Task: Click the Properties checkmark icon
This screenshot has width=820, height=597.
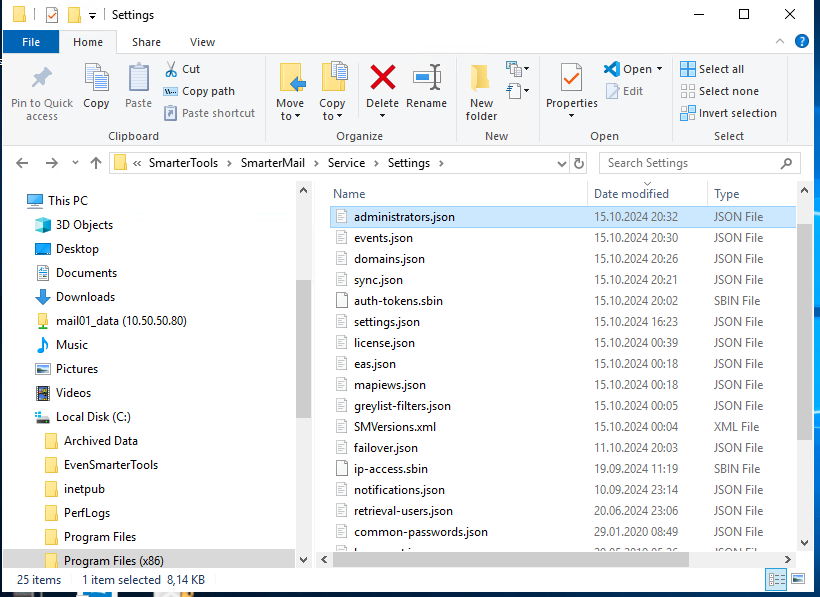Action: coord(571,79)
